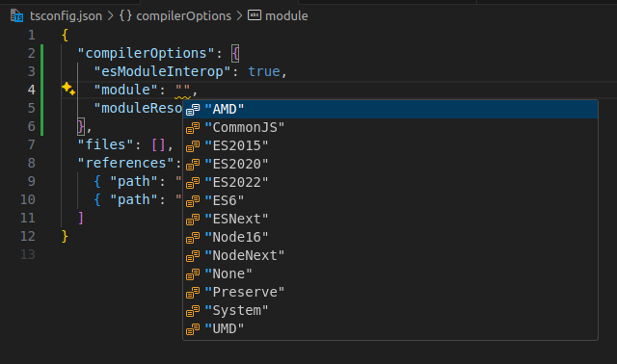Image resolution: width=617 pixels, height=364 pixels.
Task: Click the enum icon next to "CommonJS" suggestion
Action: [x=193, y=128]
